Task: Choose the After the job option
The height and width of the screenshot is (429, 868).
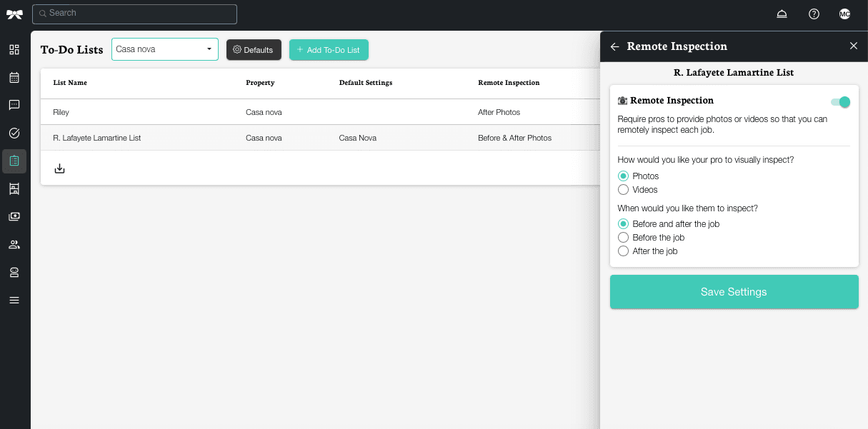Action: coord(623,251)
